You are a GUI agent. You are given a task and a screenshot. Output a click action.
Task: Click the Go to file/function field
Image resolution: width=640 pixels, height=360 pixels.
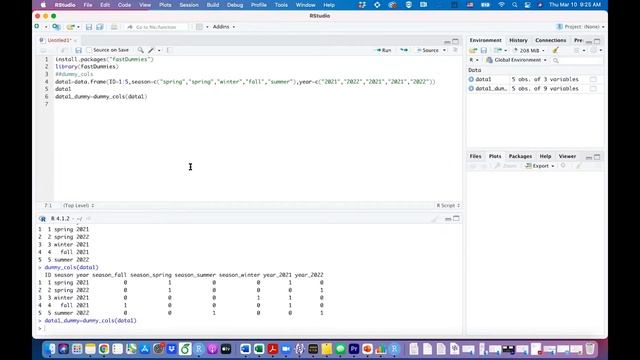[x=156, y=27]
